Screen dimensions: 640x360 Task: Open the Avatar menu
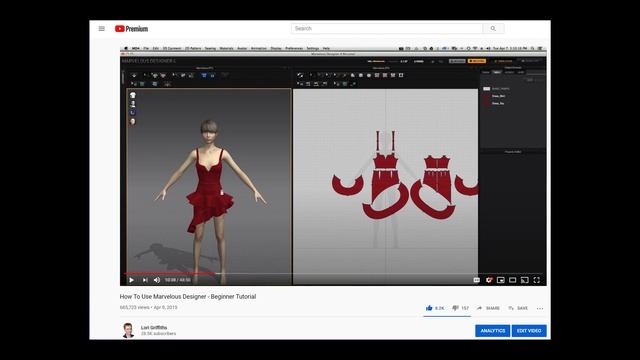242,49
